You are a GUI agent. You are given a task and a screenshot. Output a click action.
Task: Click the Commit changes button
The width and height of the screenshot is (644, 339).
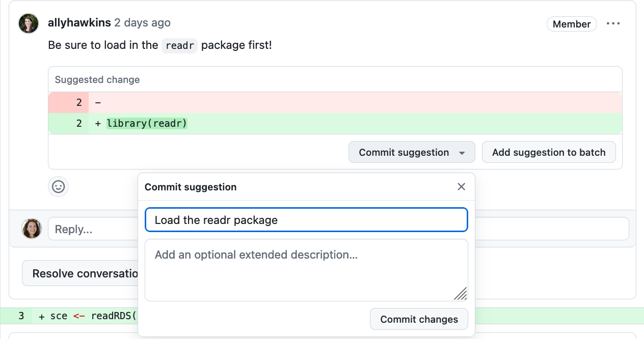(419, 319)
